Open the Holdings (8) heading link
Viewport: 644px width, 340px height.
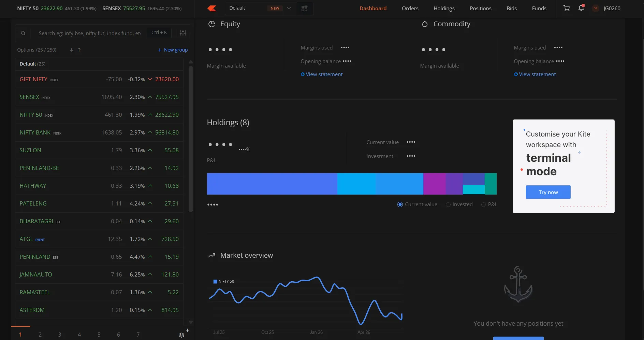[x=228, y=123]
